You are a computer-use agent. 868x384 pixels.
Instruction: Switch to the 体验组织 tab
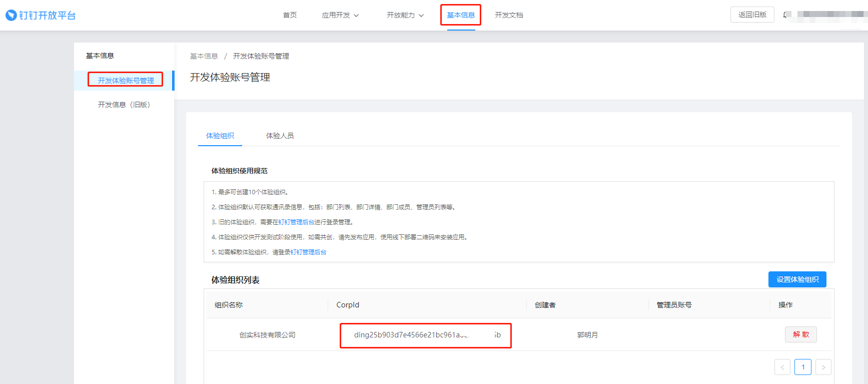click(x=220, y=136)
